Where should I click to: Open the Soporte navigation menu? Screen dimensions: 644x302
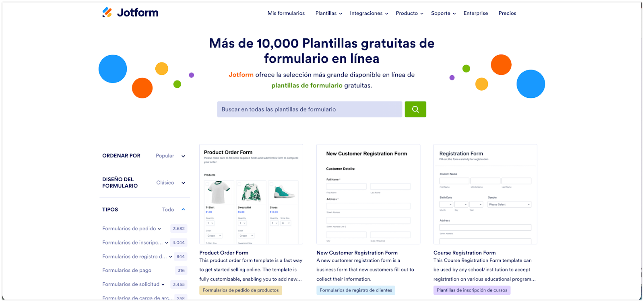[444, 13]
